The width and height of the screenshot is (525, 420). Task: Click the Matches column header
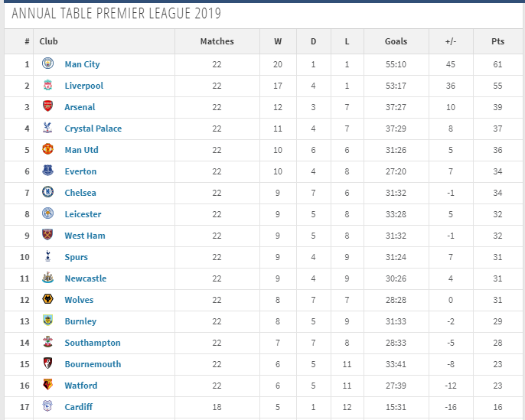pyautogui.click(x=217, y=41)
